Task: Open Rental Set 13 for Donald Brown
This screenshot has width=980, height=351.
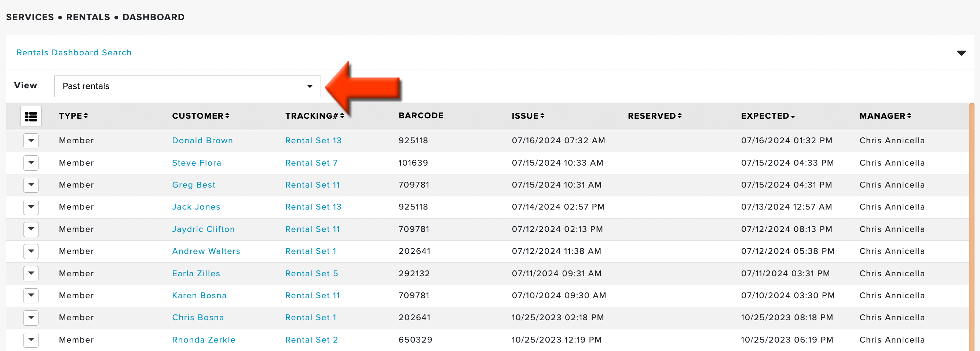Action: click(313, 141)
